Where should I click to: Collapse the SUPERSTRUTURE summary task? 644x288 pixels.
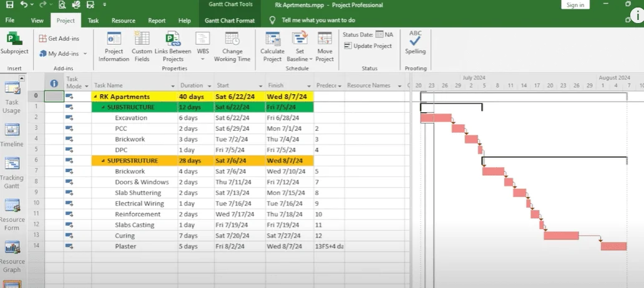pyautogui.click(x=103, y=161)
